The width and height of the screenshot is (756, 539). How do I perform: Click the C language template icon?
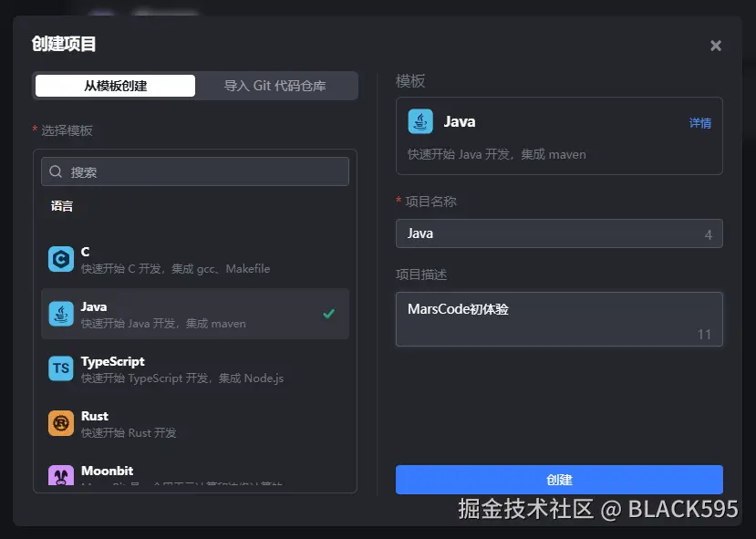[x=61, y=259]
